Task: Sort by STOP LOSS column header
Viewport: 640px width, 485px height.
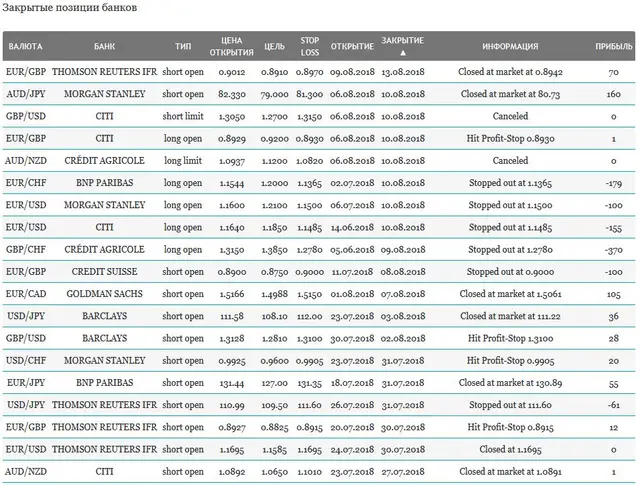Action: (x=309, y=47)
